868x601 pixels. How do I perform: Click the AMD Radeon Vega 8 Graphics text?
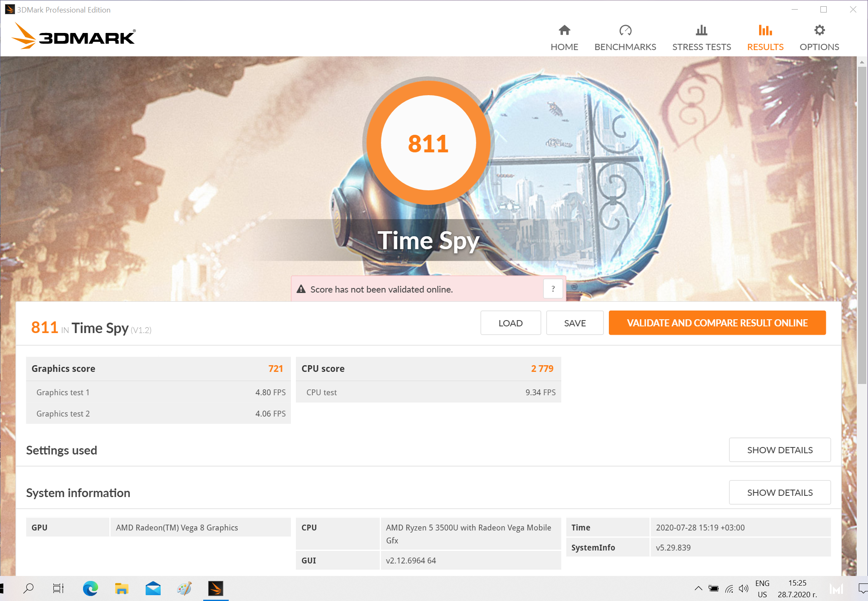[x=177, y=528]
